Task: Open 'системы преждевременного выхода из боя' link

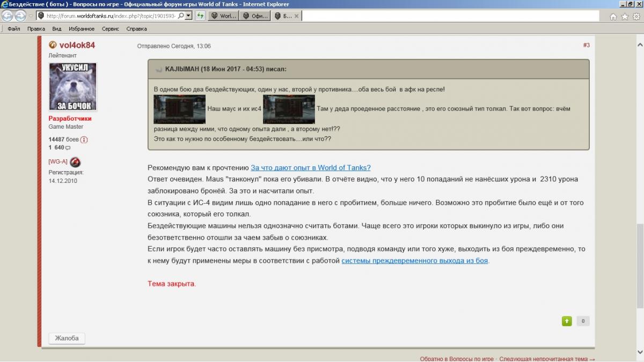Action: (x=415, y=261)
